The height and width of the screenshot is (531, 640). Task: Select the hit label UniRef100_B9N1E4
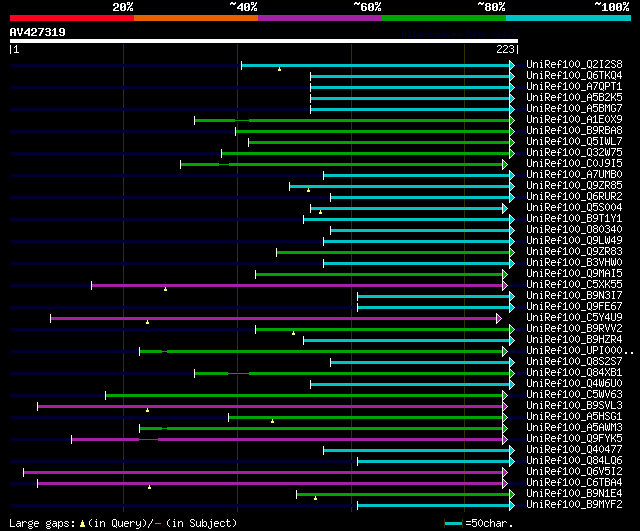[x=574, y=494]
